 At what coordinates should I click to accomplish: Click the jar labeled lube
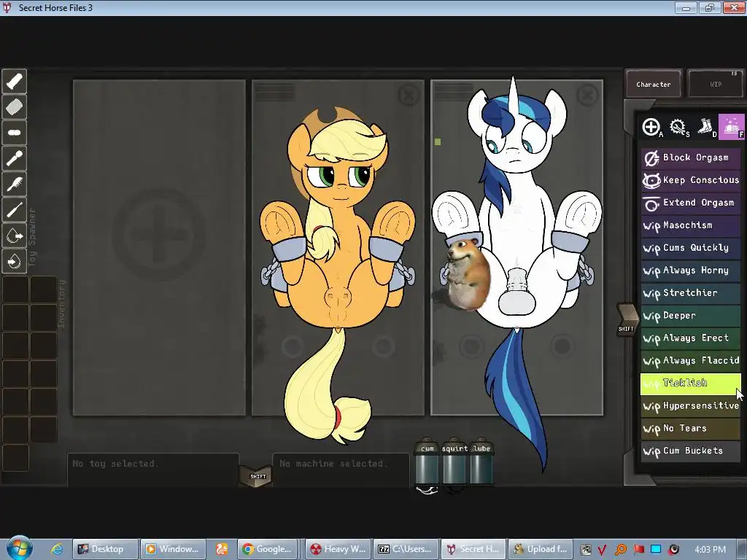481,462
